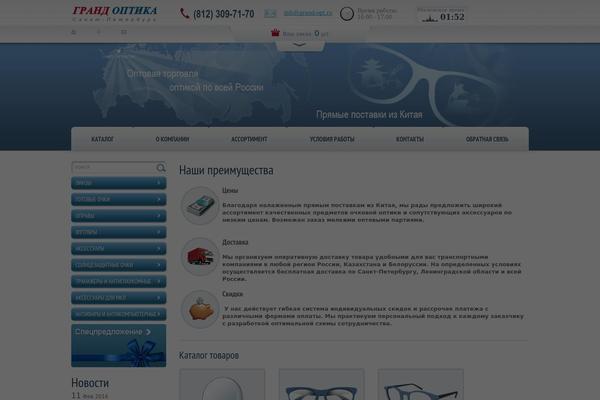Open the КАТАЛОГ menu item

(103, 139)
